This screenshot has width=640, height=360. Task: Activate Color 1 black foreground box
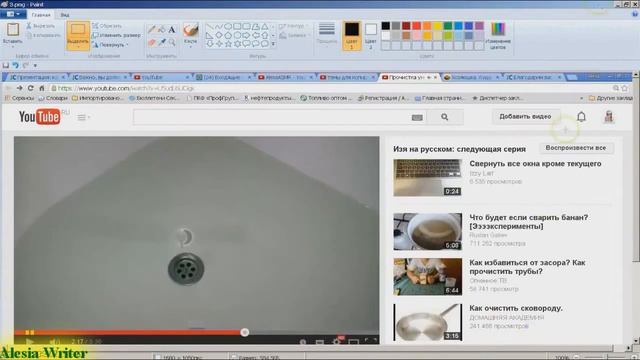click(x=351, y=36)
